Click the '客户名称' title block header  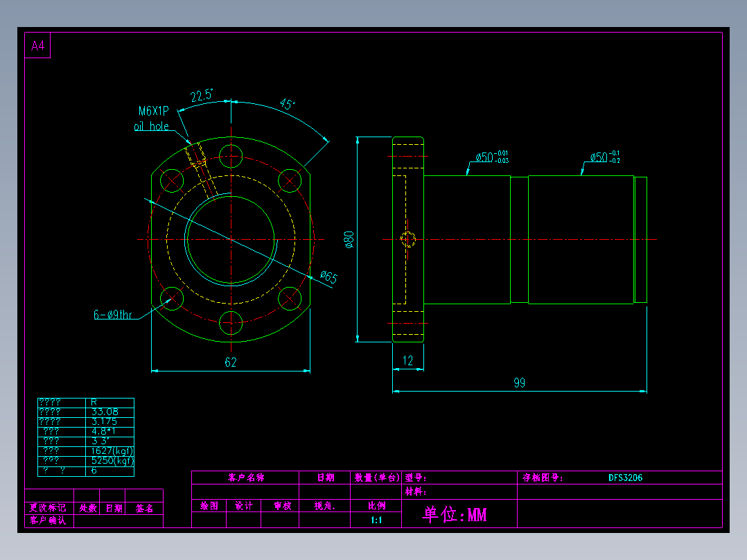(x=246, y=478)
